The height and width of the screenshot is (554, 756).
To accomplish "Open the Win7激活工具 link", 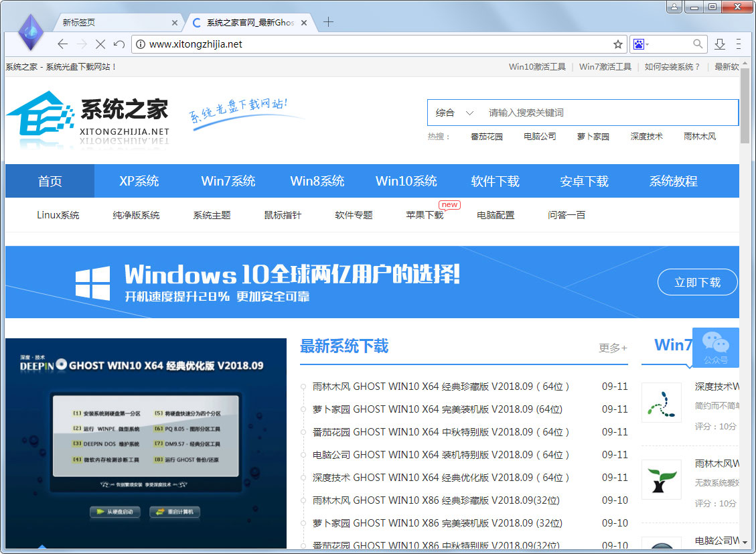I will point(605,67).
